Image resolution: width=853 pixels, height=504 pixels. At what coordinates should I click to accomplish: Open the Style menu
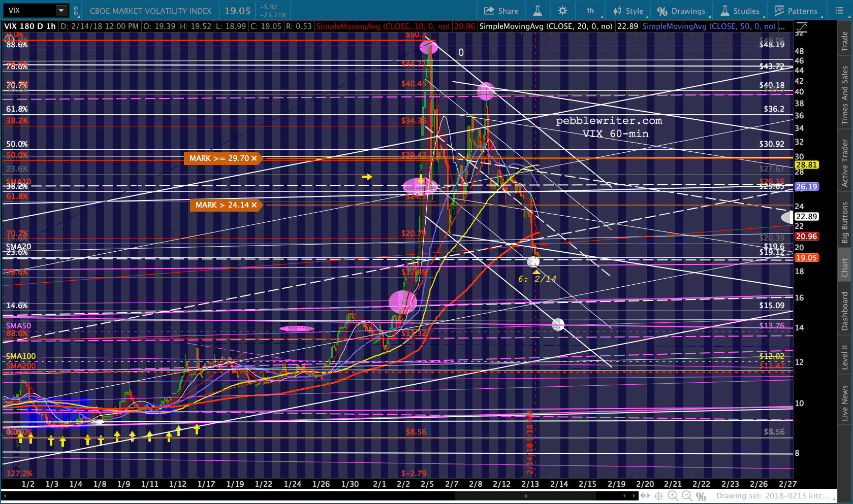coord(628,11)
